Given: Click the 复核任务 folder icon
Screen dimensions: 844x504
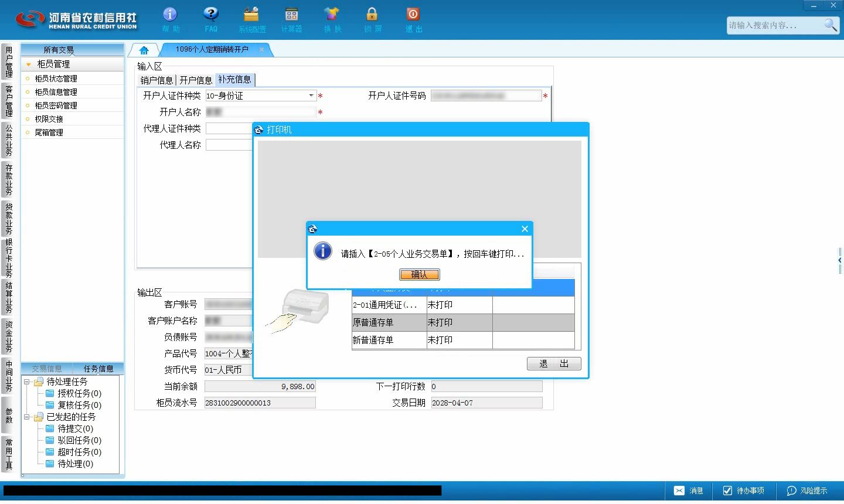Looking at the screenshot, I should (x=50, y=405).
